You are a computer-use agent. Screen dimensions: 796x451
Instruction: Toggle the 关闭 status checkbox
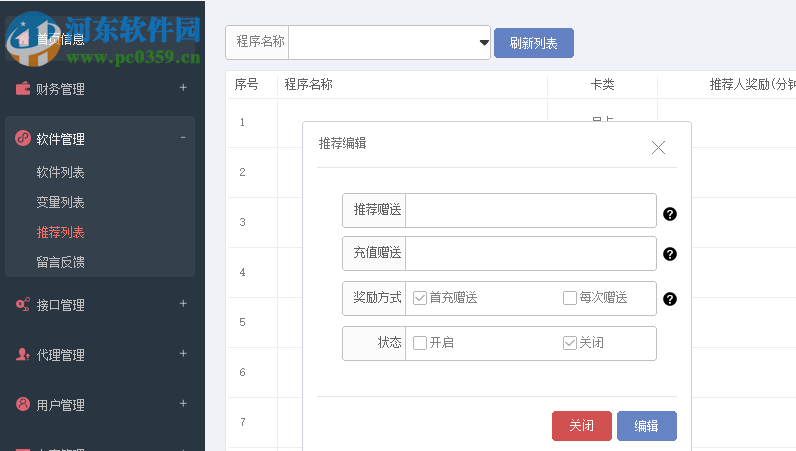(570, 343)
